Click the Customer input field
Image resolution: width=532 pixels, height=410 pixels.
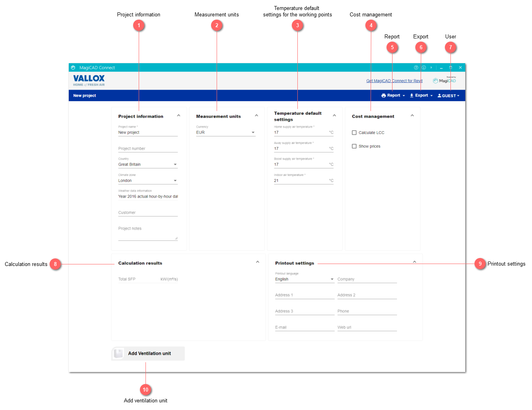(x=148, y=212)
